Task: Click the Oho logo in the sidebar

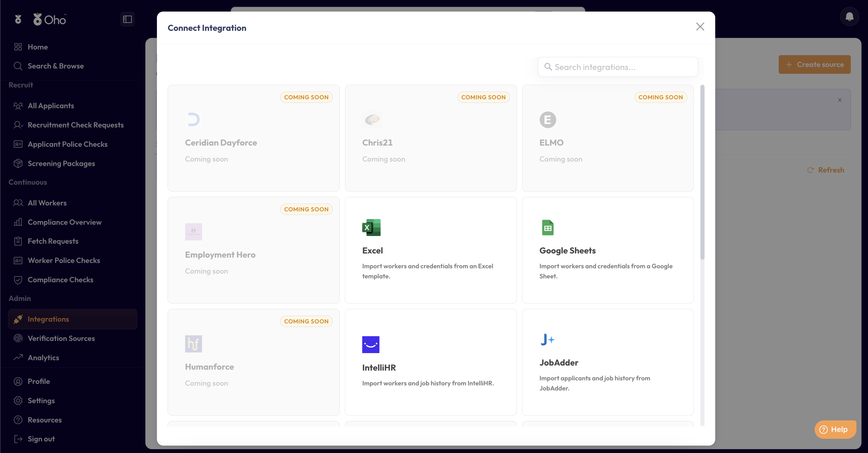Action: (50, 19)
